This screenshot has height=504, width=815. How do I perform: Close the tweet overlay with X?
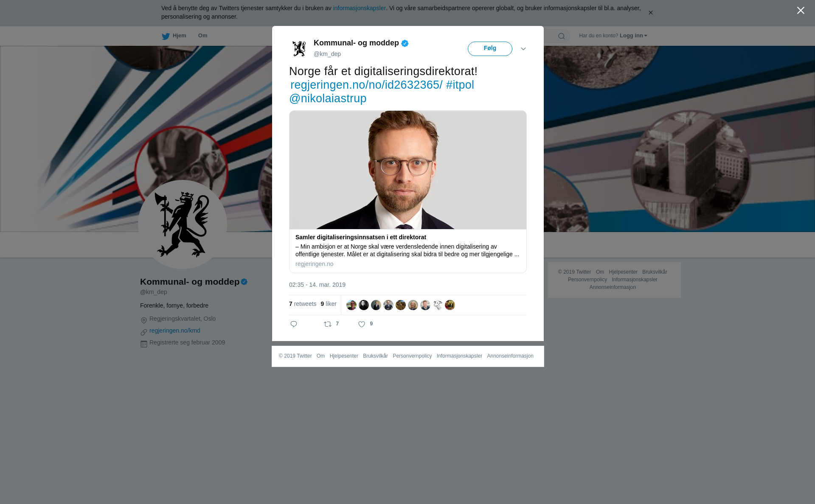coord(801,11)
